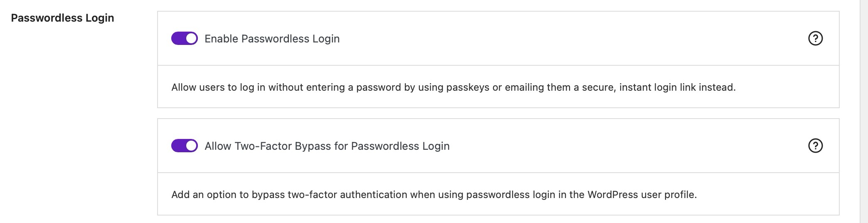This screenshot has width=868, height=223.
Task: Select the Passwordless Login section heading
Action: click(62, 18)
